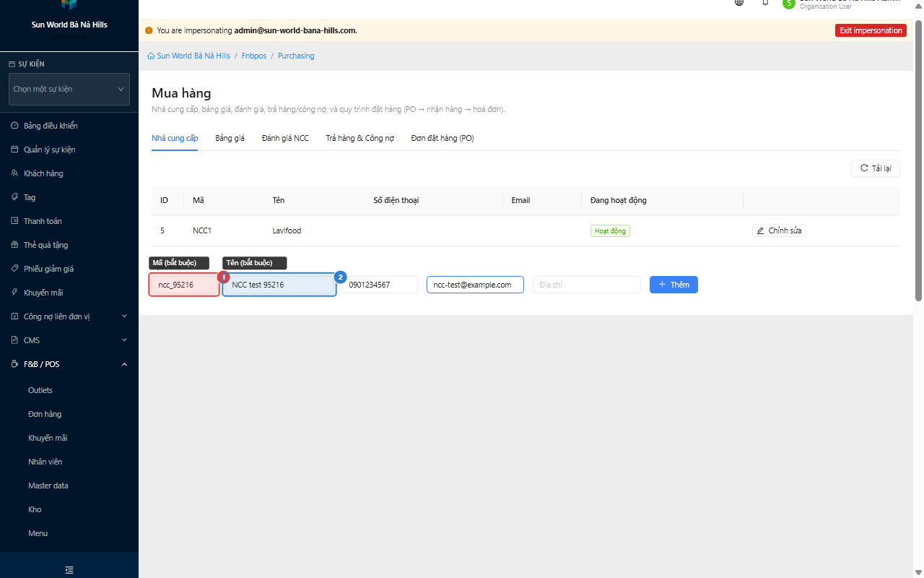Select the Thanh toán payment icon
This screenshot has height=578, width=924.
[x=14, y=221]
